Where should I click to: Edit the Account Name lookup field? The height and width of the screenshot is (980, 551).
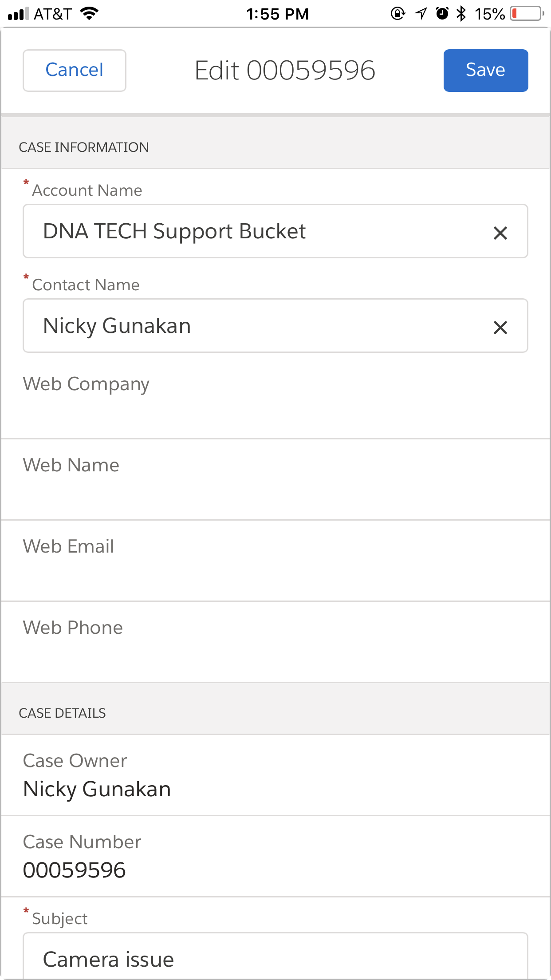tap(257, 231)
